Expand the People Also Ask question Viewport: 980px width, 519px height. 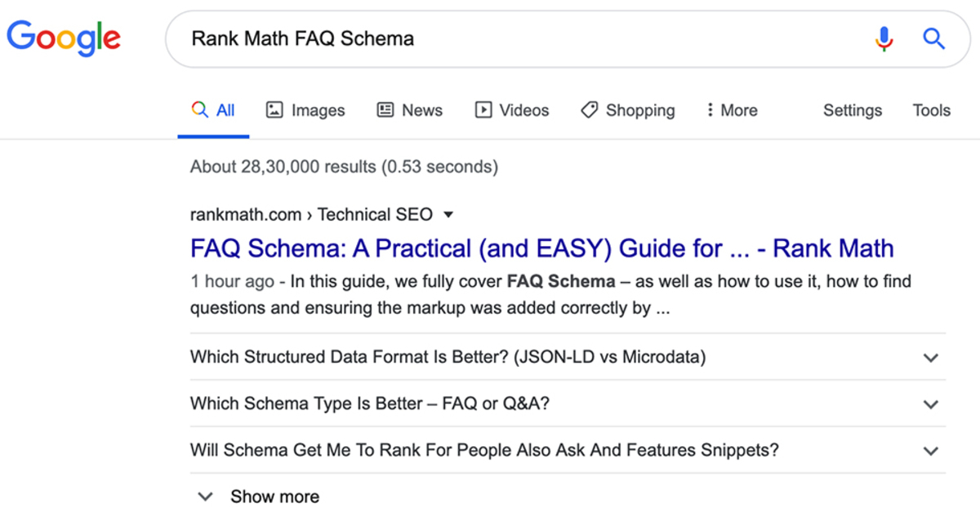coord(930,450)
